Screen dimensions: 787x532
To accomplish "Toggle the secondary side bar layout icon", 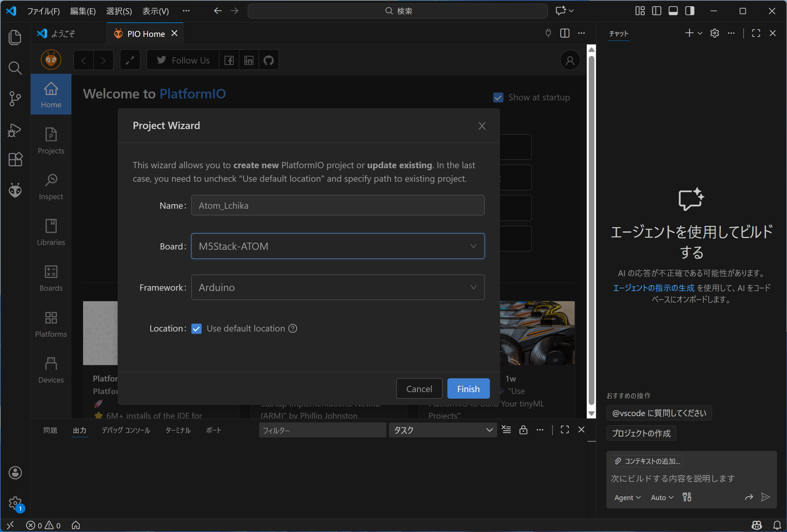I will 689,11.
